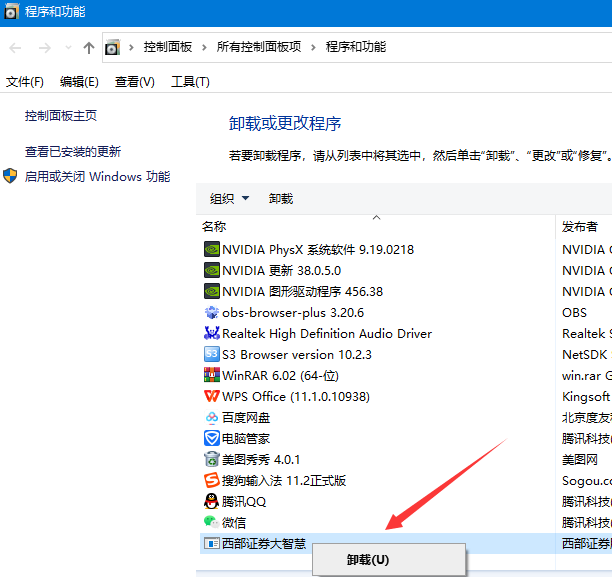Select the 美图秀秀 program icon

click(211, 459)
